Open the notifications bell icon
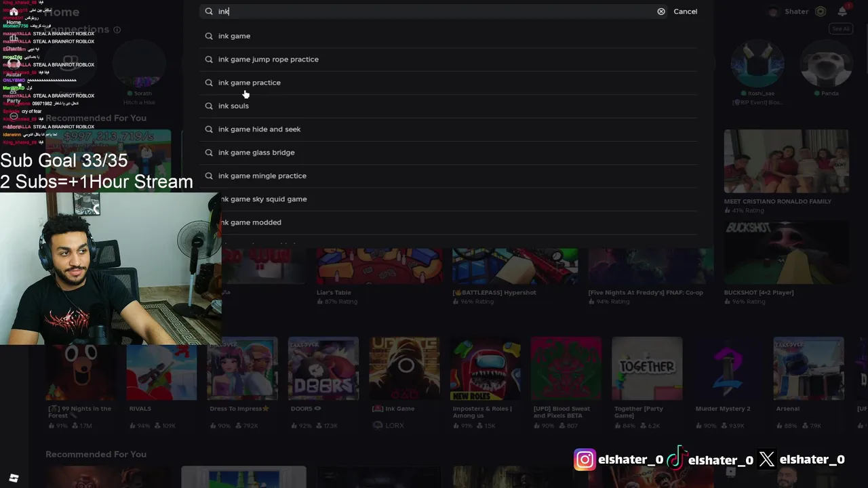This screenshot has height=488, width=868. point(842,12)
